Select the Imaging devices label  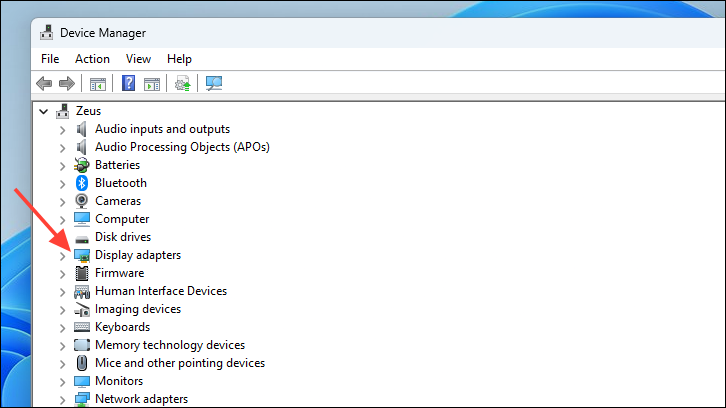tap(138, 309)
